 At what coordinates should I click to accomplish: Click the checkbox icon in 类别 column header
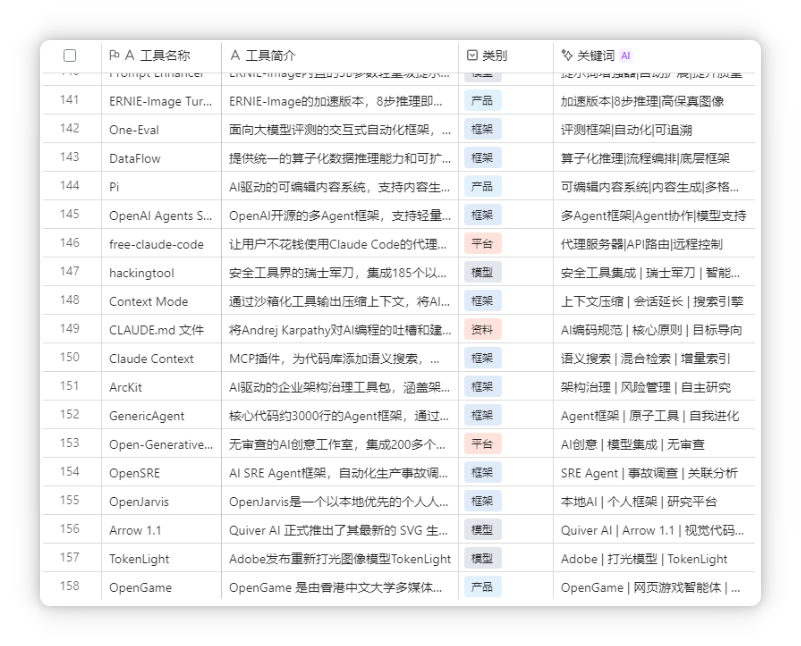pyautogui.click(x=473, y=55)
